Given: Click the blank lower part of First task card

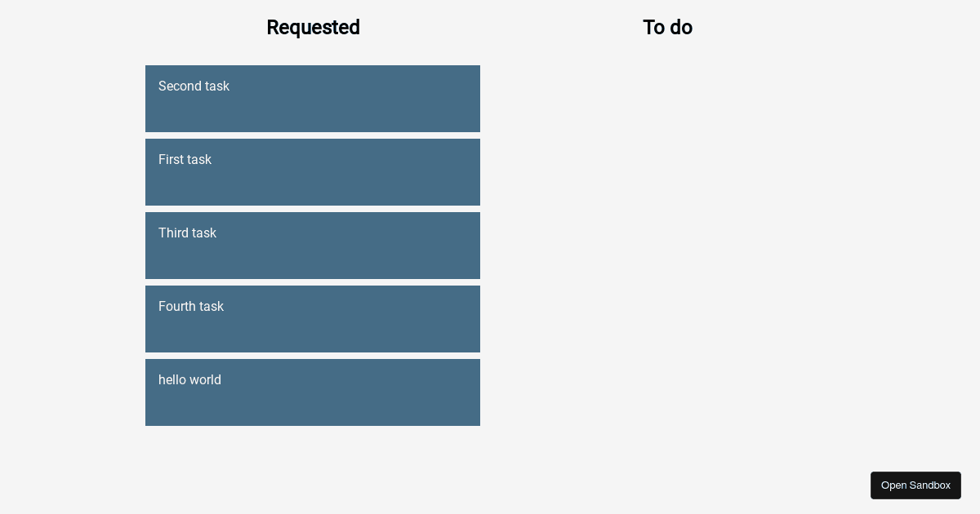Looking at the screenshot, I should [x=313, y=190].
